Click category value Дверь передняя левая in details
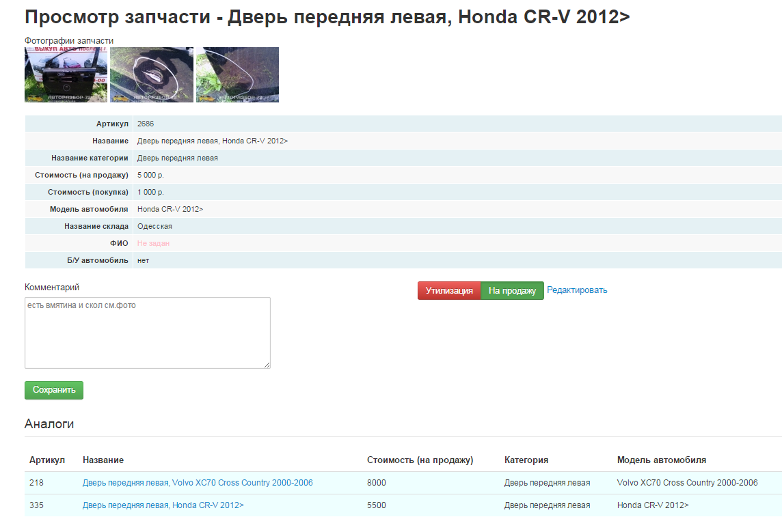The height and width of the screenshot is (532, 782). [x=178, y=158]
